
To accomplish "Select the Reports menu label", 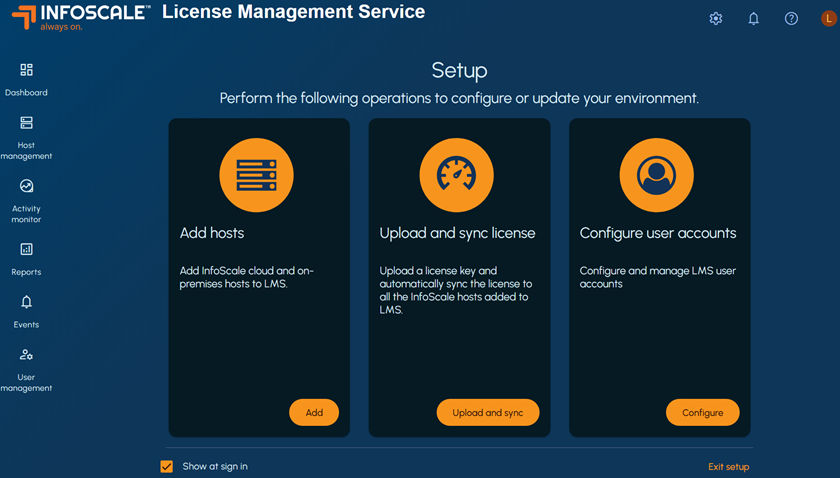I will click(x=26, y=272).
